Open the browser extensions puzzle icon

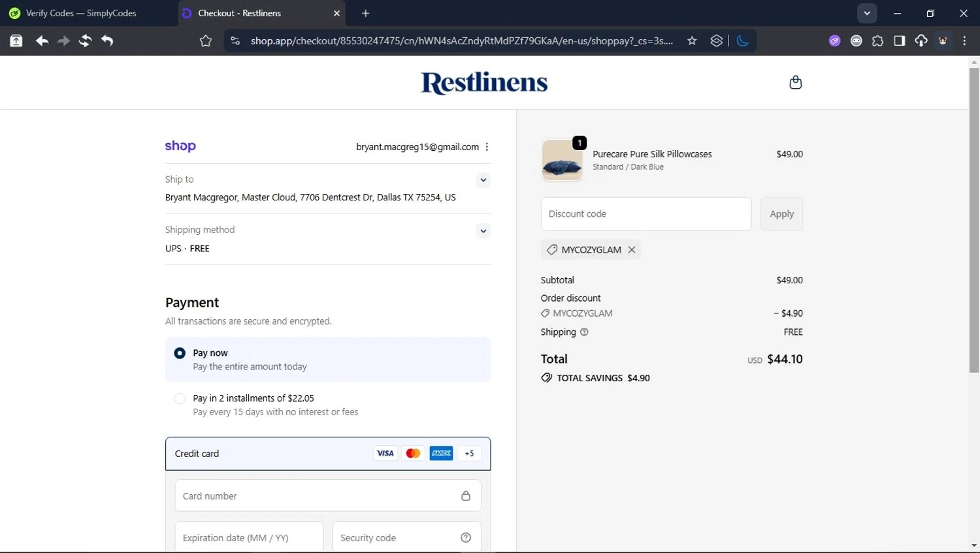click(x=877, y=40)
